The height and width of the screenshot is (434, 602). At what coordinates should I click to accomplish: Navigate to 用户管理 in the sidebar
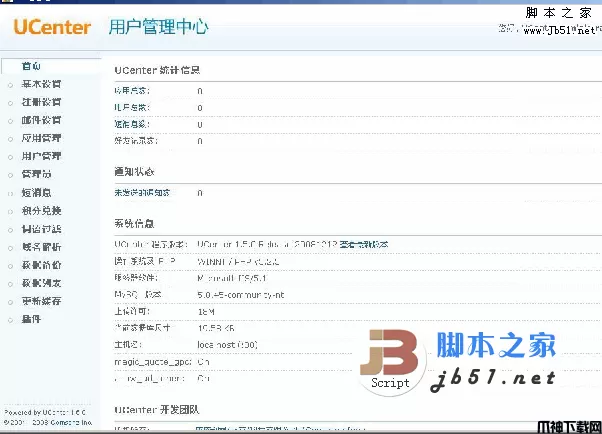click(41, 156)
